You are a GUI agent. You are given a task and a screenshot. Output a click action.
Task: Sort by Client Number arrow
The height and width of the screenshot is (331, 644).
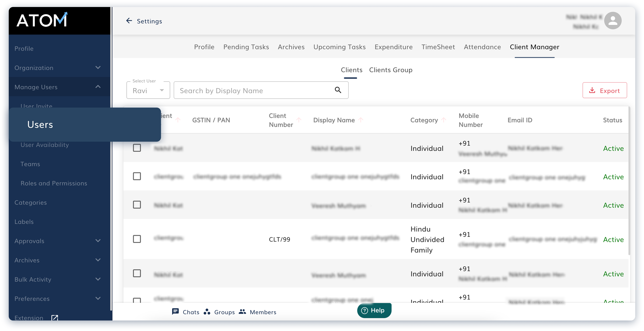[299, 120]
